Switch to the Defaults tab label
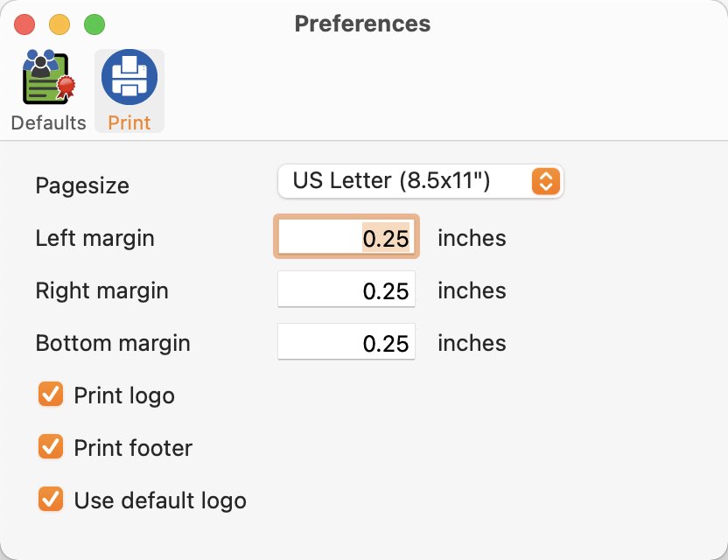The image size is (728, 560). point(48,122)
